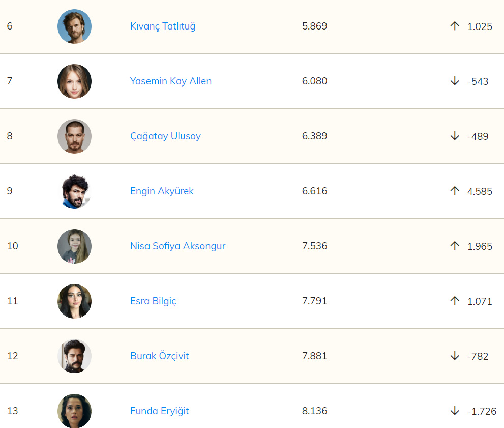The width and height of the screenshot is (504, 428).
Task: Open Kıvanç Tatlıtuğ's profile link
Action: coord(163,26)
